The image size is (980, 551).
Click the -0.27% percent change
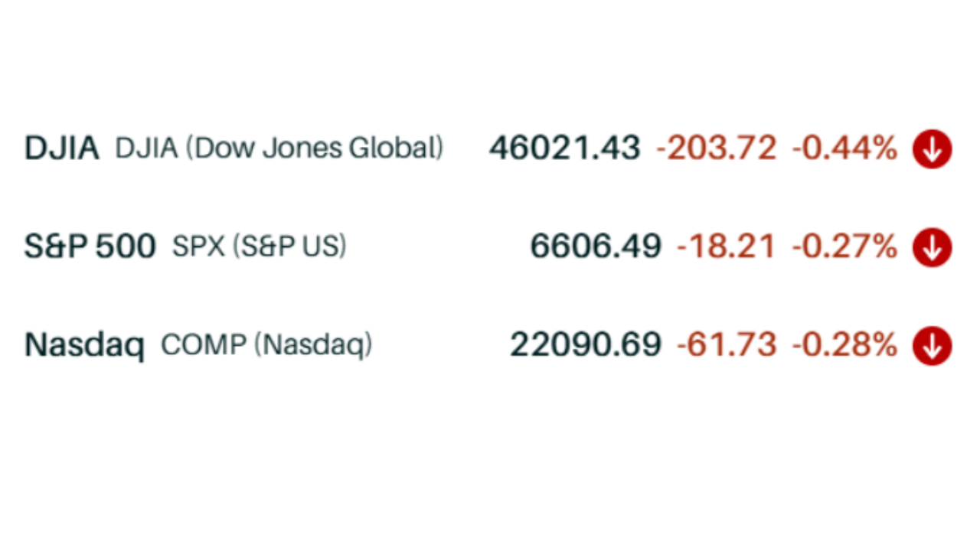point(844,246)
